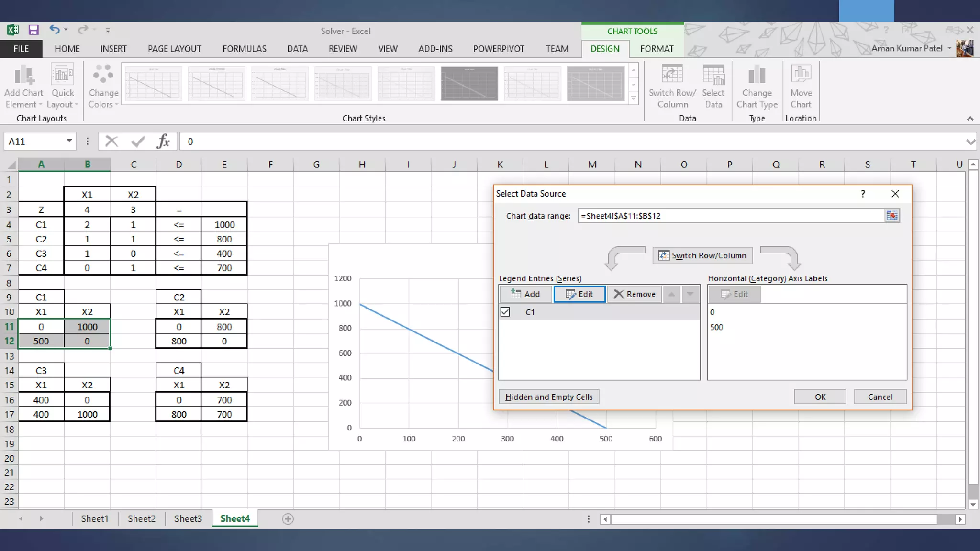The image size is (980, 551).
Task: Click the Remove series button
Action: 635,294
